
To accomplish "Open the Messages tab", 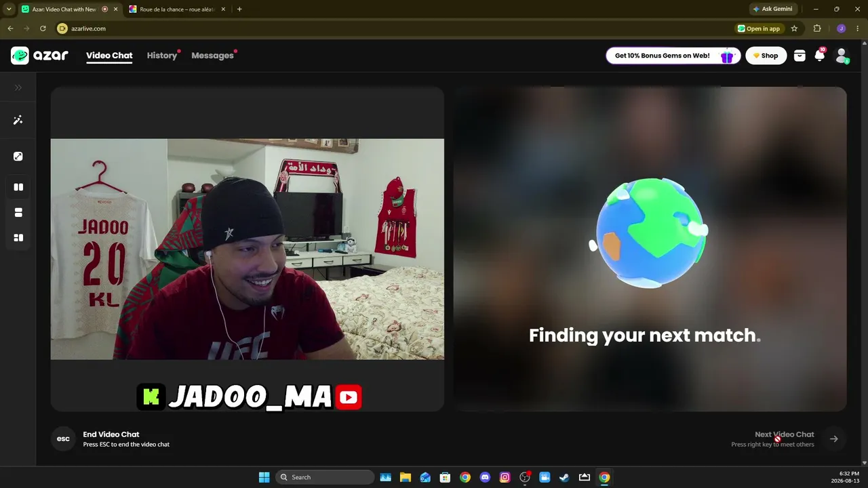I will [x=212, y=56].
